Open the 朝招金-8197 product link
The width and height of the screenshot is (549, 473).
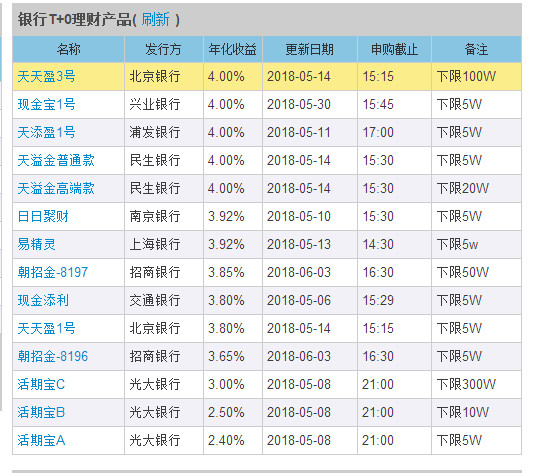point(53,272)
